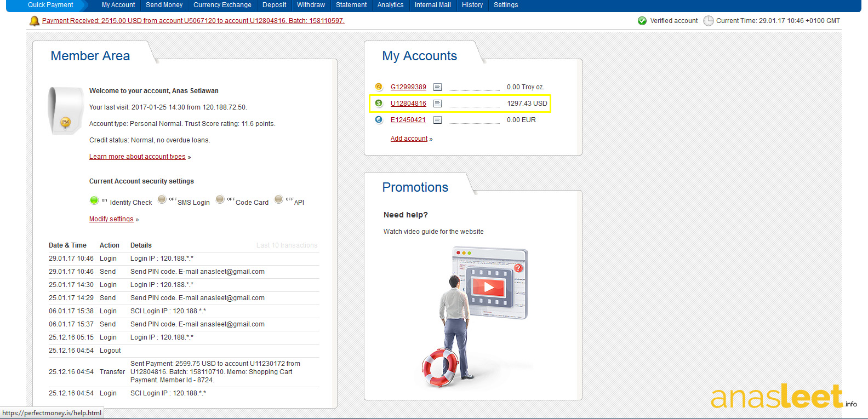Image resolution: width=868 pixels, height=419 pixels.
Task: Click the 25.12.16 04:54 Transfer row details
Action: point(215,372)
